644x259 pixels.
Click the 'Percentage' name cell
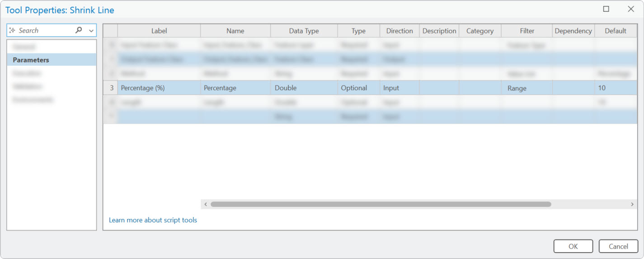click(x=235, y=88)
